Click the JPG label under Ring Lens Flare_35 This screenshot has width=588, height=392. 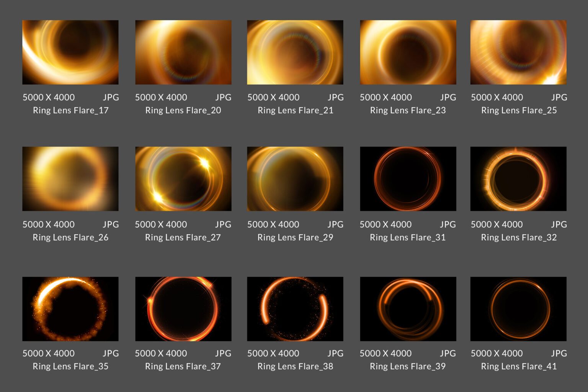coord(111,353)
